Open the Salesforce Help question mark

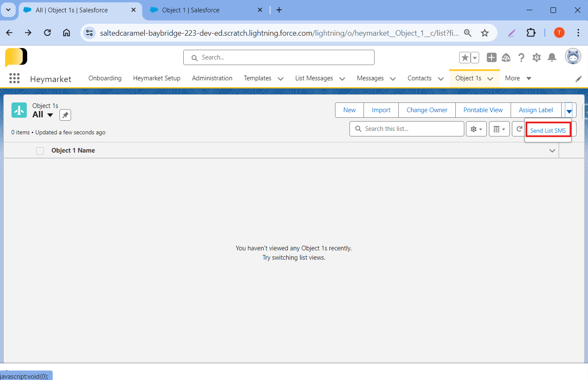point(521,57)
